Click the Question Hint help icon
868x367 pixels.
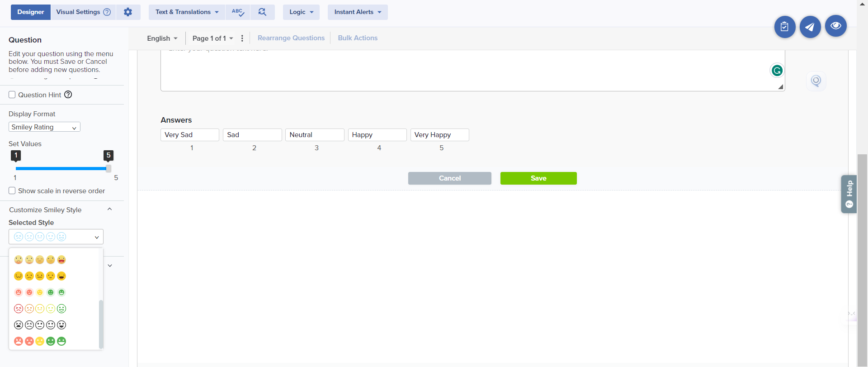point(68,95)
